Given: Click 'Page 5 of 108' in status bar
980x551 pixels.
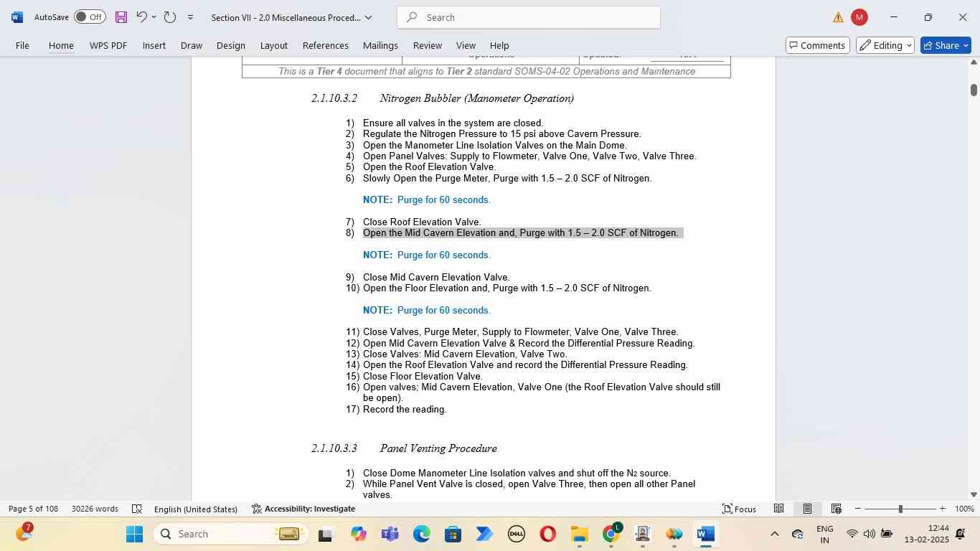Looking at the screenshot, I should [33, 509].
